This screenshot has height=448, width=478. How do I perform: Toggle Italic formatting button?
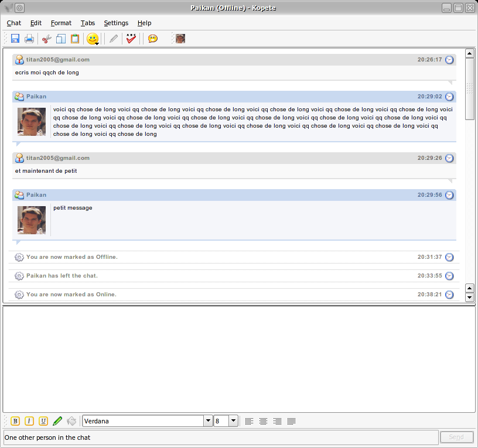(29, 421)
